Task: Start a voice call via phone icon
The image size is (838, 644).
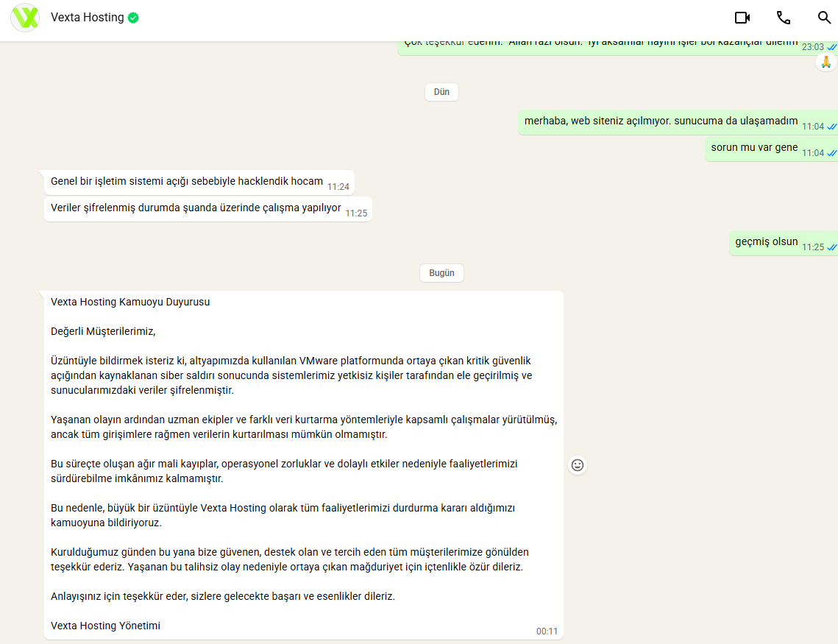Action: [783, 18]
